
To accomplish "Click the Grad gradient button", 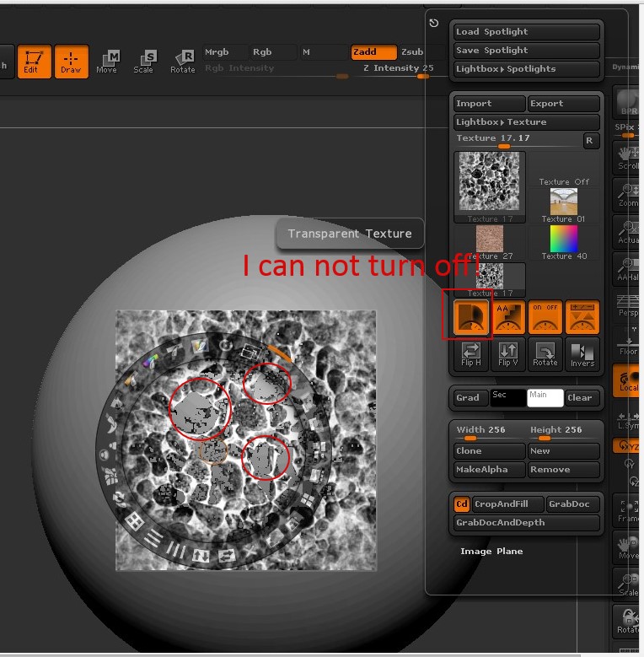I will click(x=471, y=397).
